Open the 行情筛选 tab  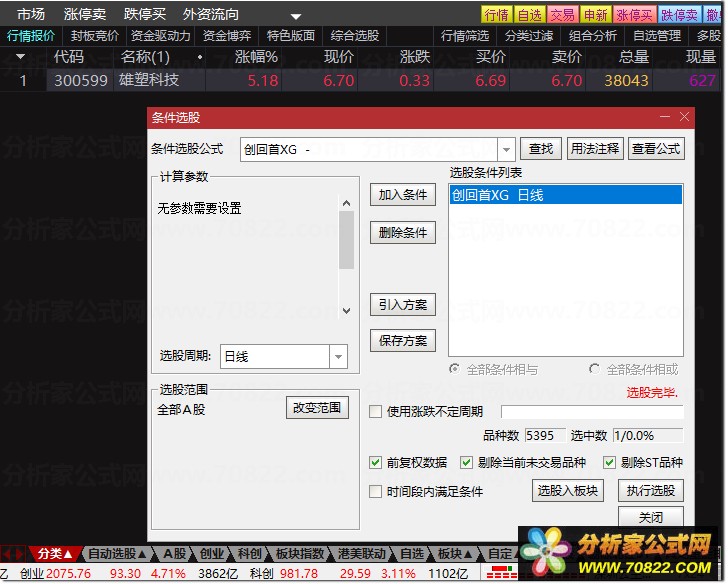coord(465,36)
